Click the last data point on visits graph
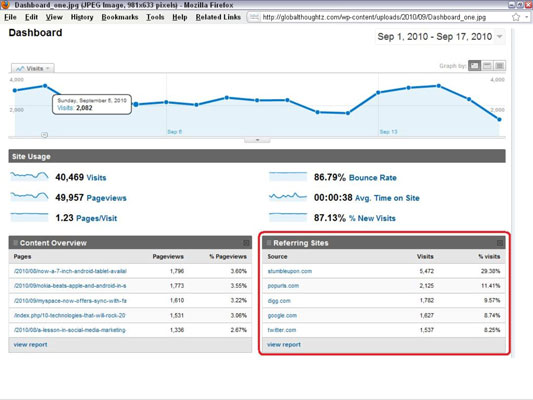This screenshot has width=533, height=400. [x=499, y=119]
